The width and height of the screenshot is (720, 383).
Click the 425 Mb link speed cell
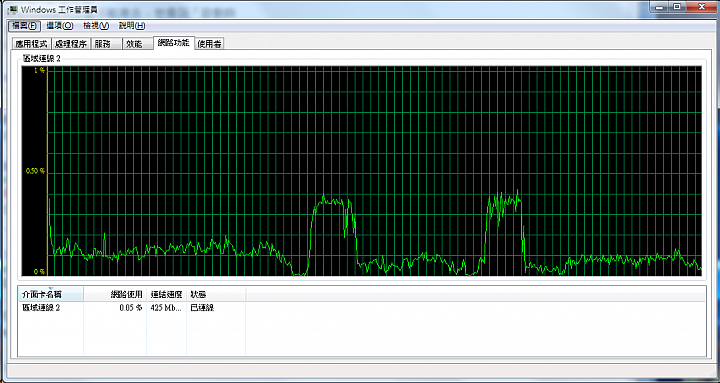tap(166, 308)
